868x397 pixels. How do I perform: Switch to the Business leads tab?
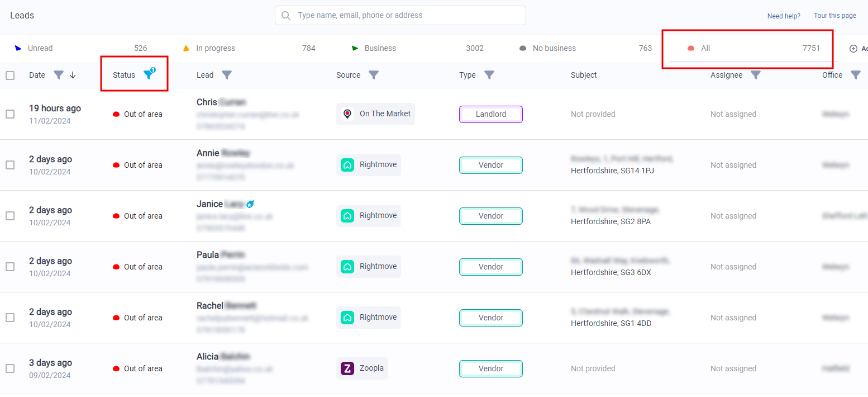(x=380, y=48)
